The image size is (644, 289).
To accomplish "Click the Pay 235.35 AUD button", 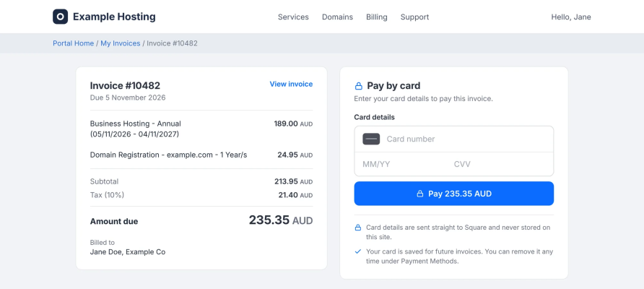I will coord(454,194).
